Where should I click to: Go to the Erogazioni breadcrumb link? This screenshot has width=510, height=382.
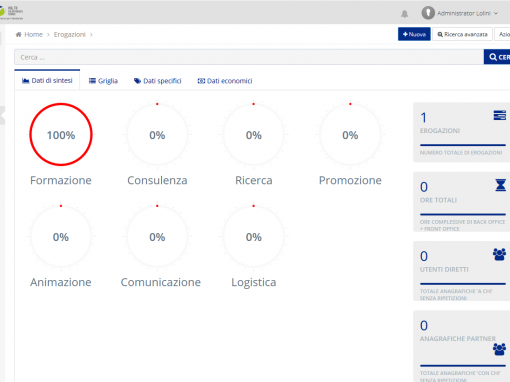click(x=69, y=34)
